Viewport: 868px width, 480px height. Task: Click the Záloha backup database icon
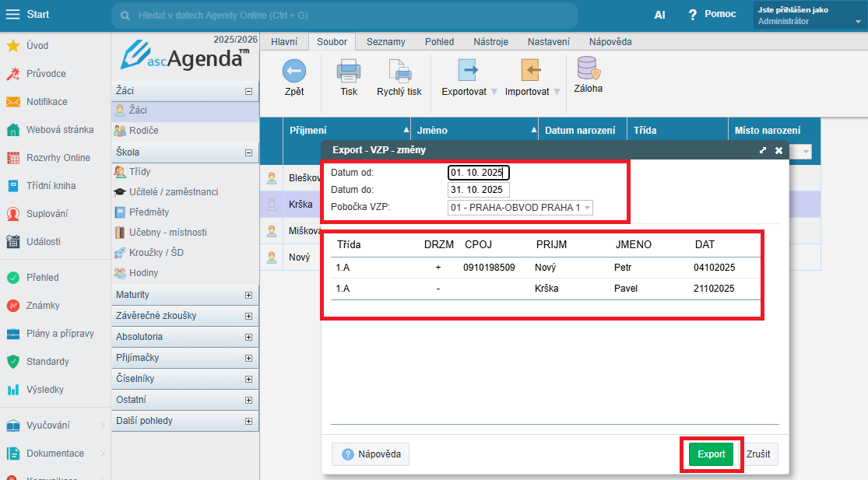coord(588,70)
